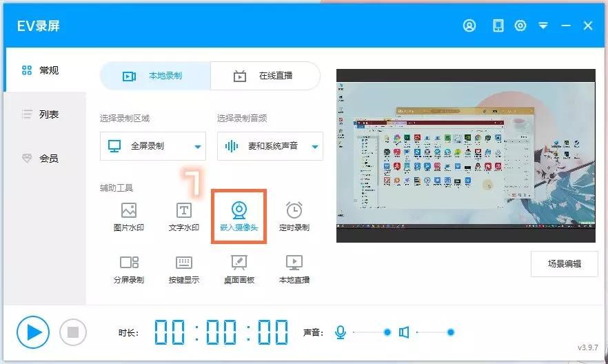Click the 场景编辑 button
The height and width of the screenshot is (364, 608).
(x=564, y=264)
